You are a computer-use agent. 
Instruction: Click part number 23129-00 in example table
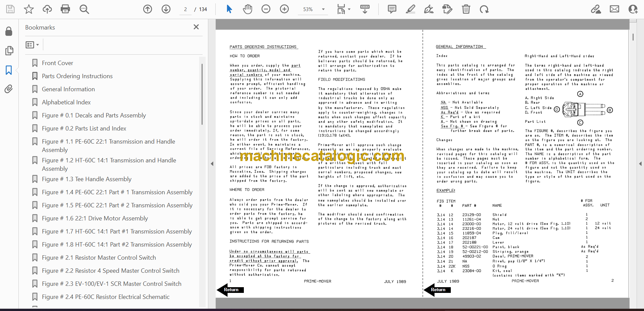(472, 215)
